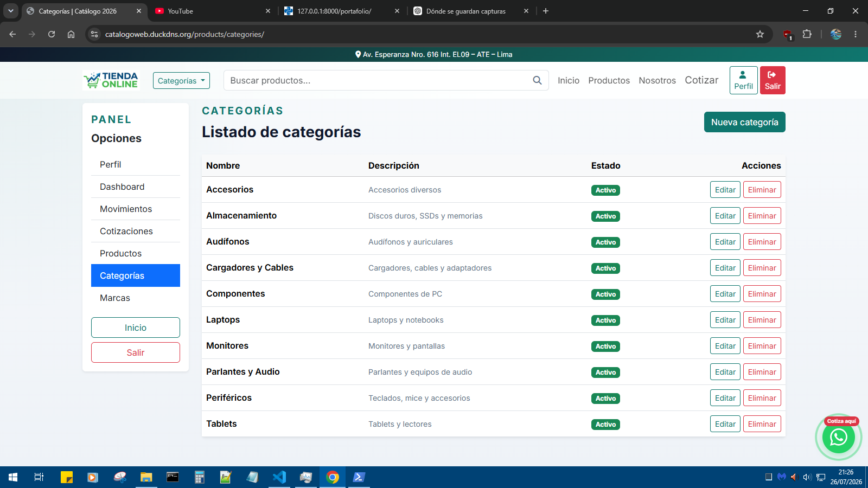Edit the Accesorios category

pyautogui.click(x=725, y=190)
